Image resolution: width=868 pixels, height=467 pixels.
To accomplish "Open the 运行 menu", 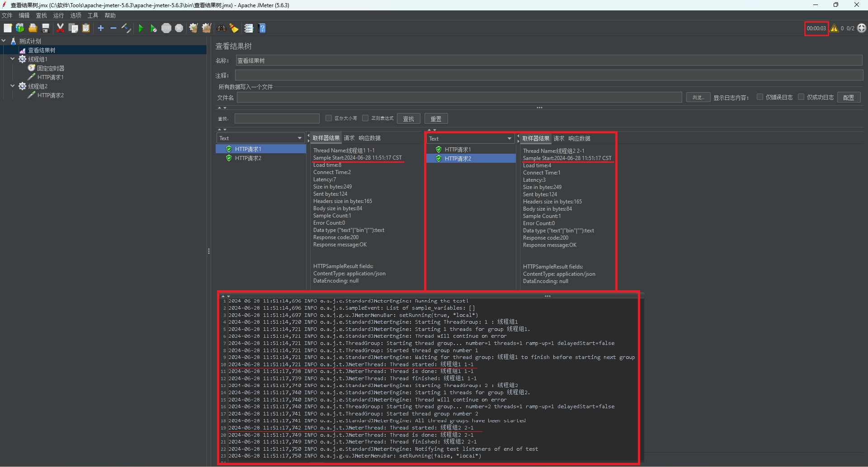I will [58, 15].
